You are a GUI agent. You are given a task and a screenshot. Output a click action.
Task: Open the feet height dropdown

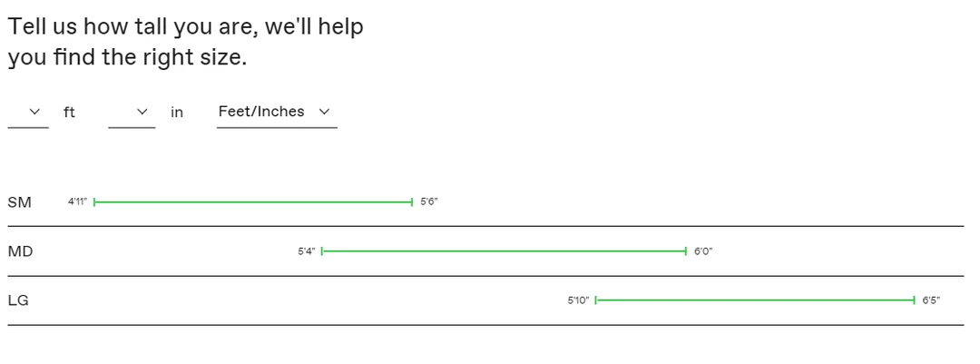pos(28,113)
